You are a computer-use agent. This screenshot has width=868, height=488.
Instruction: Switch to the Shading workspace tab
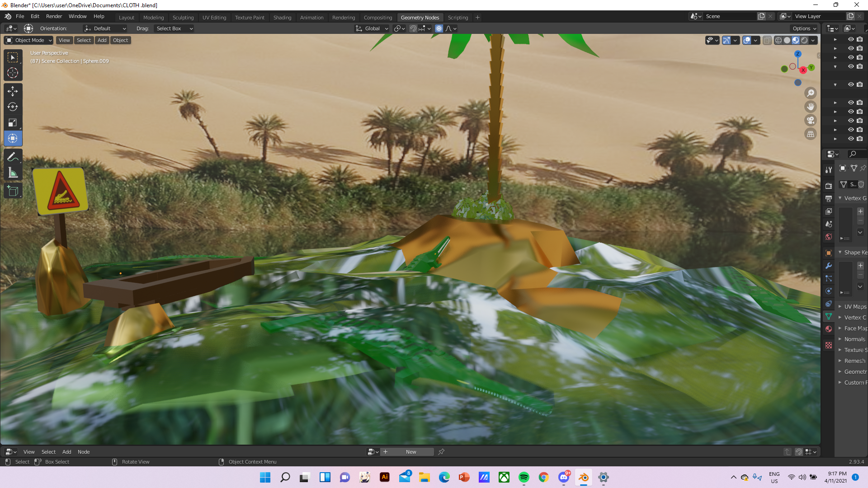[282, 18]
